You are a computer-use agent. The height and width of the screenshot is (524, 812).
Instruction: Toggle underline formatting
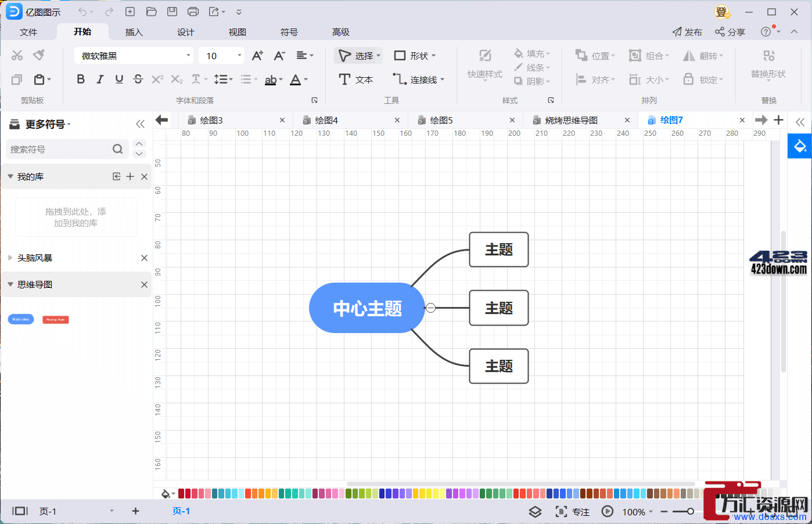(x=119, y=79)
